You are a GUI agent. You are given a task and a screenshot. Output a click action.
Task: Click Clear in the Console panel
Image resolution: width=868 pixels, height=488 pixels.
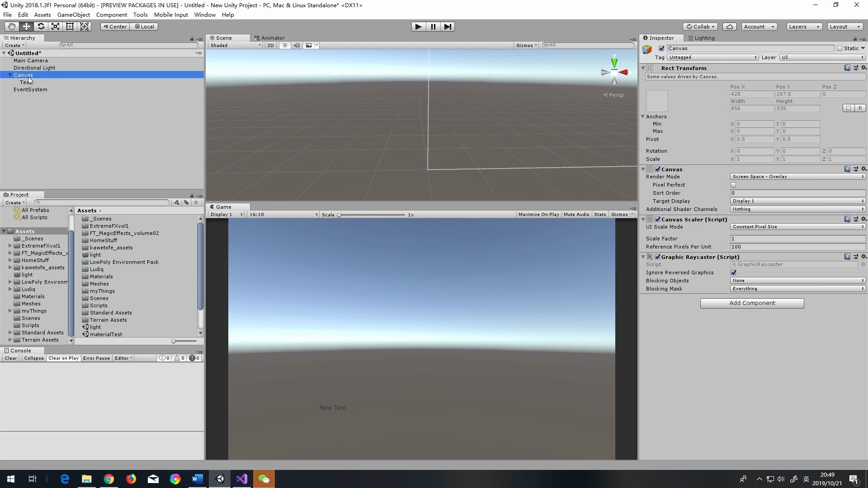[10, 358]
